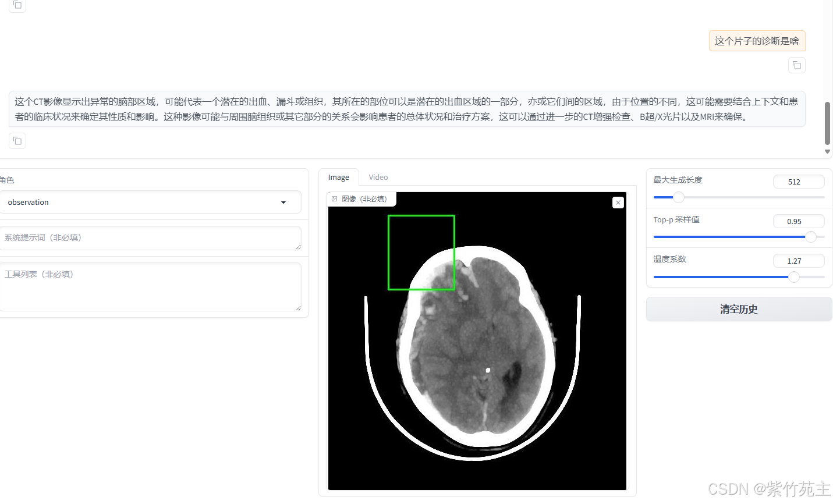833x504 pixels.
Task: Click the assistant reply starting 这个CT影像显示
Action: coord(407,109)
